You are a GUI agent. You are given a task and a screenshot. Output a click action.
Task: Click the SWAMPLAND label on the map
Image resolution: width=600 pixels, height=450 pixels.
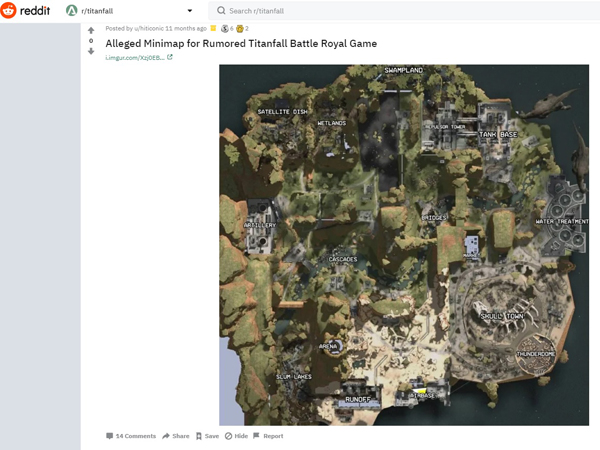click(404, 70)
